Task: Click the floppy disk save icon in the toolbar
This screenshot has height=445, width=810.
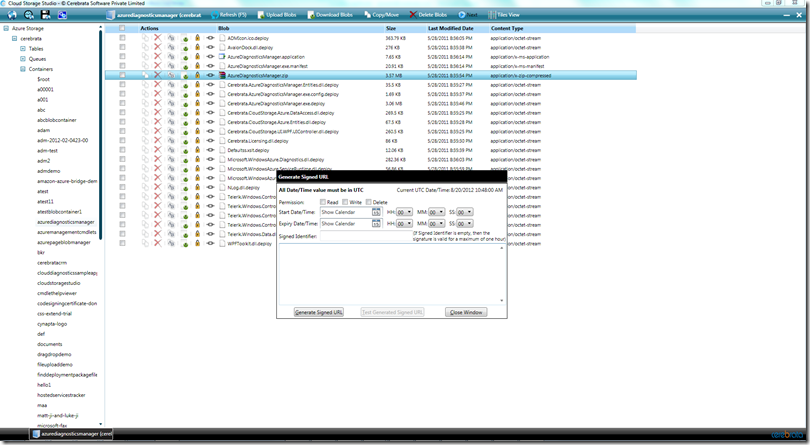Action: click(45, 15)
